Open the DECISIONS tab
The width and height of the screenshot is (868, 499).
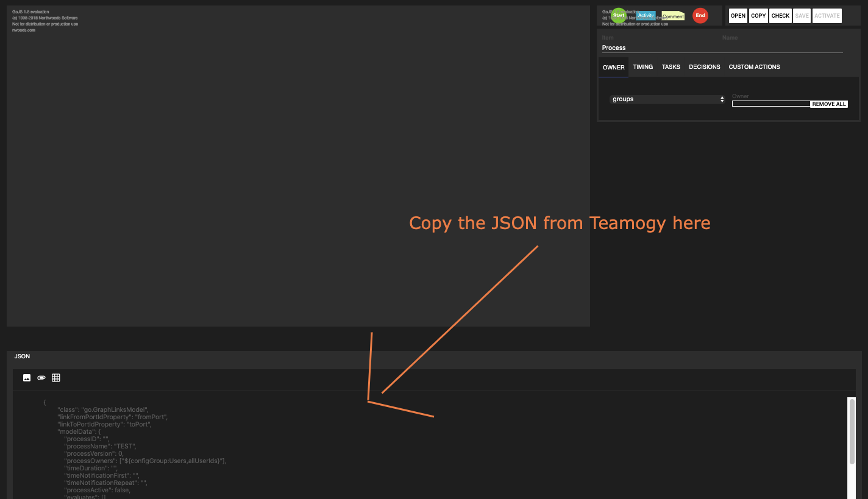pyautogui.click(x=705, y=67)
